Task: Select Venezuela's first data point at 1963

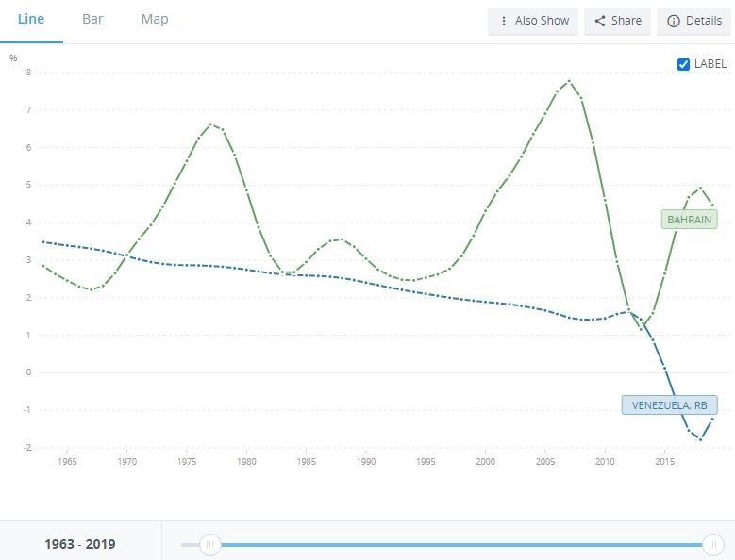Action: click(43, 242)
